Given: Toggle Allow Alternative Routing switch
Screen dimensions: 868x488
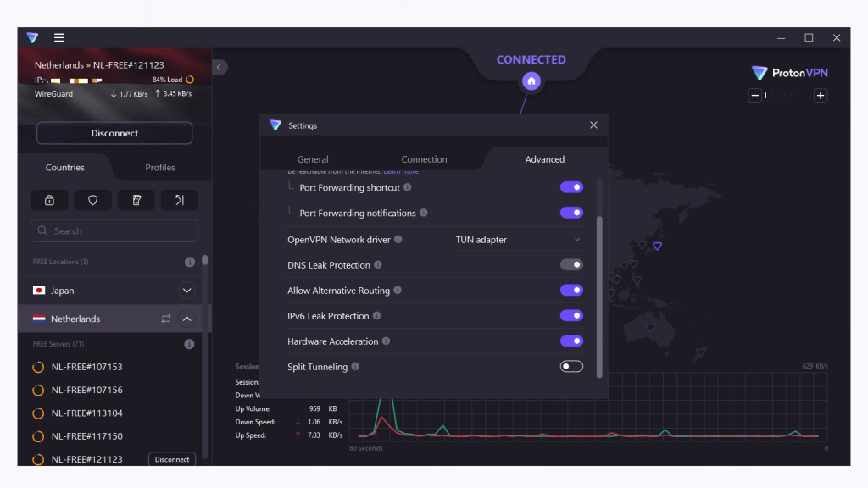Looking at the screenshot, I should click(x=571, y=291).
